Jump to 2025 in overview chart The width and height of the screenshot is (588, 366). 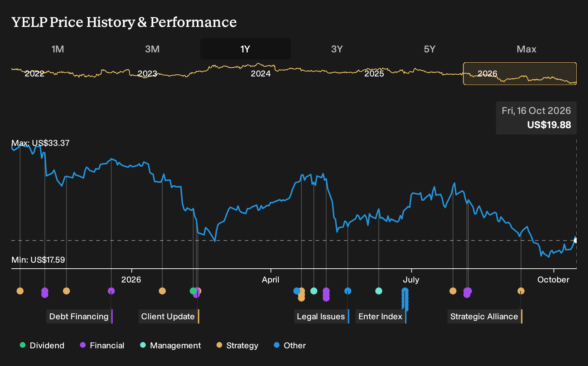click(374, 74)
